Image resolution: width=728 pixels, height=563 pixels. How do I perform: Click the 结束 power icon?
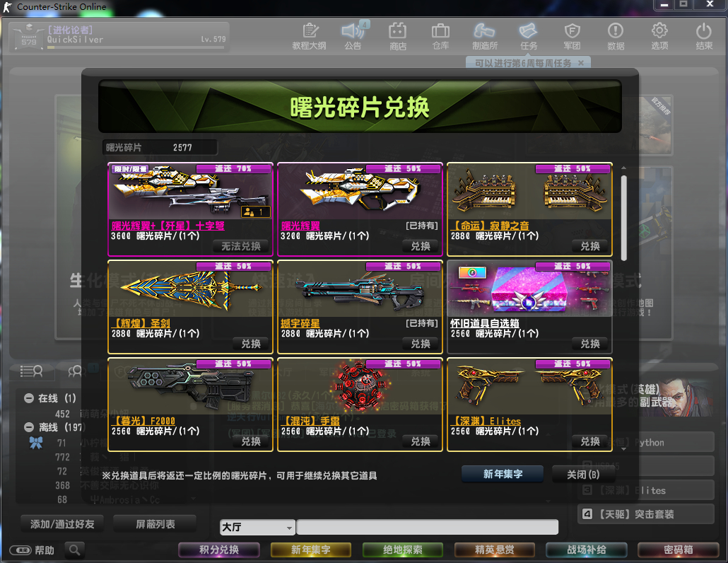tap(704, 36)
